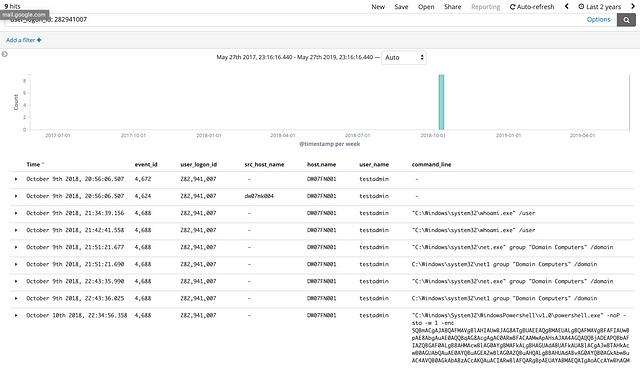The width and height of the screenshot is (640, 369).
Task: Expand the 22:43:35.990 row
Action: pyautogui.click(x=16, y=281)
